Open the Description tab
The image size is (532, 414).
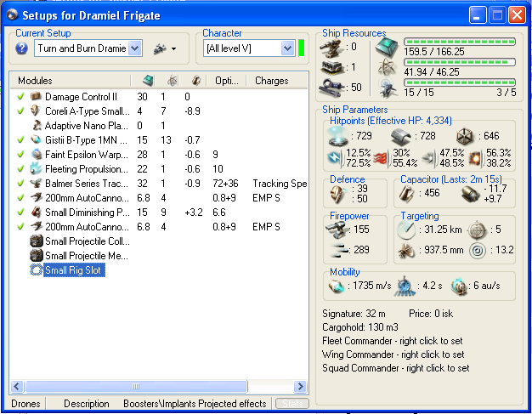[x=87, y=404]
